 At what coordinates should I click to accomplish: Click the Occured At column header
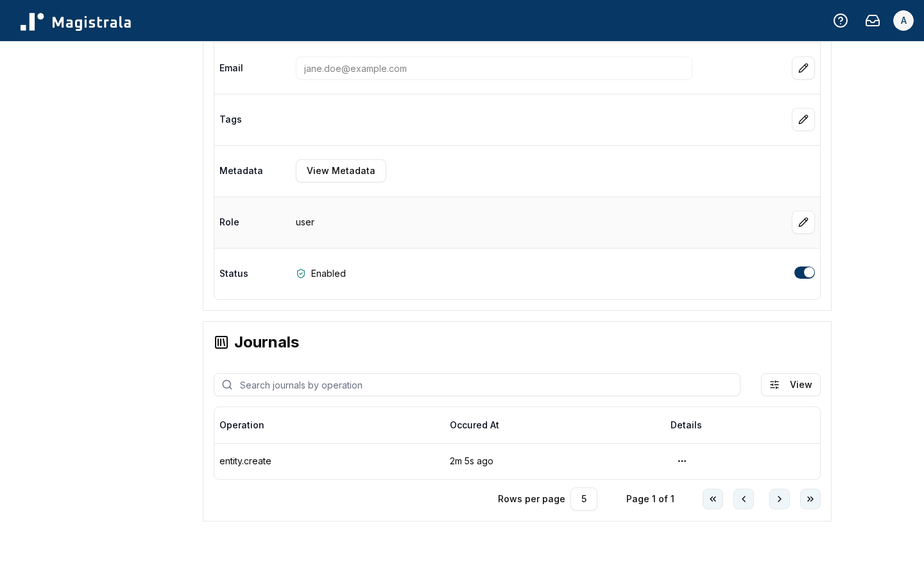(x=474, y=425)
